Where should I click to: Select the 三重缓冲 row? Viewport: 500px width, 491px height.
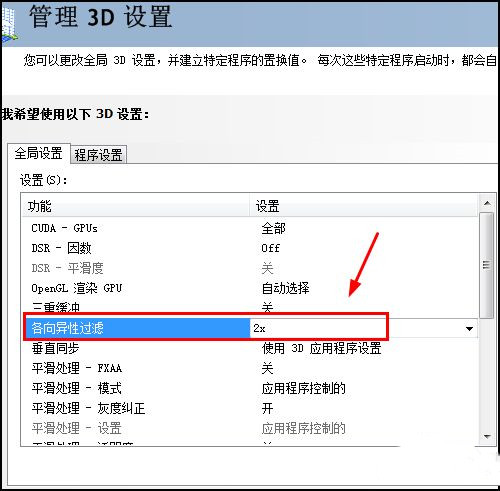[x=250, y=307]
